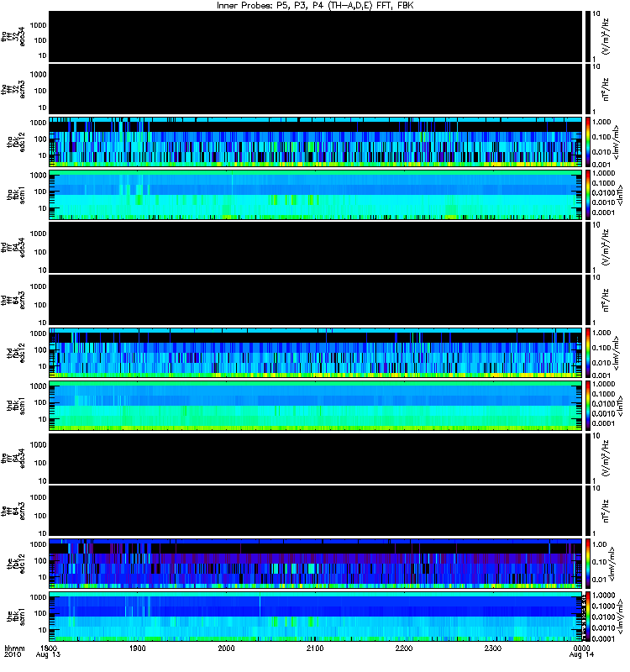Click the 'the fff 64 edc34' axis label
This screenshot has height=672, width=630.
coord(13,459)
